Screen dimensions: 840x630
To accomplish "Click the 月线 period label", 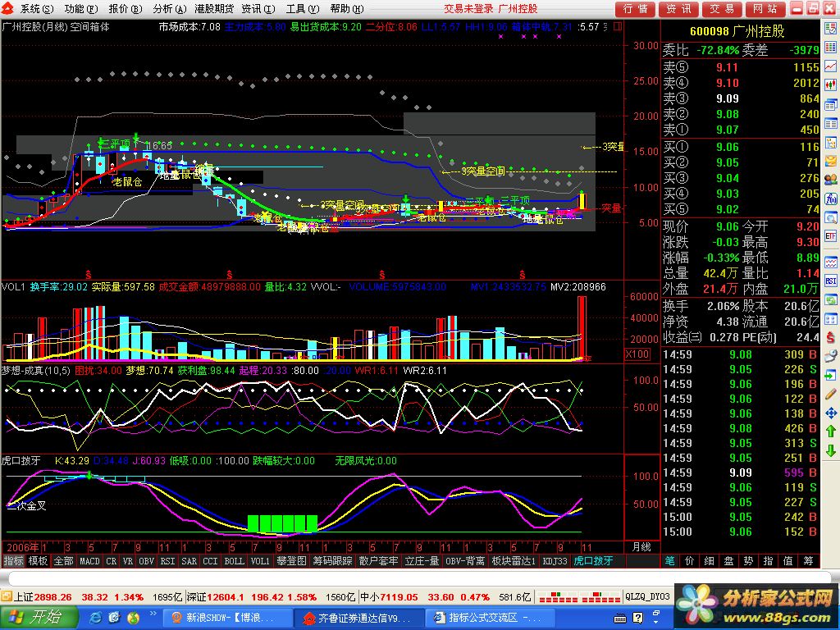I will tap(641, 547).
